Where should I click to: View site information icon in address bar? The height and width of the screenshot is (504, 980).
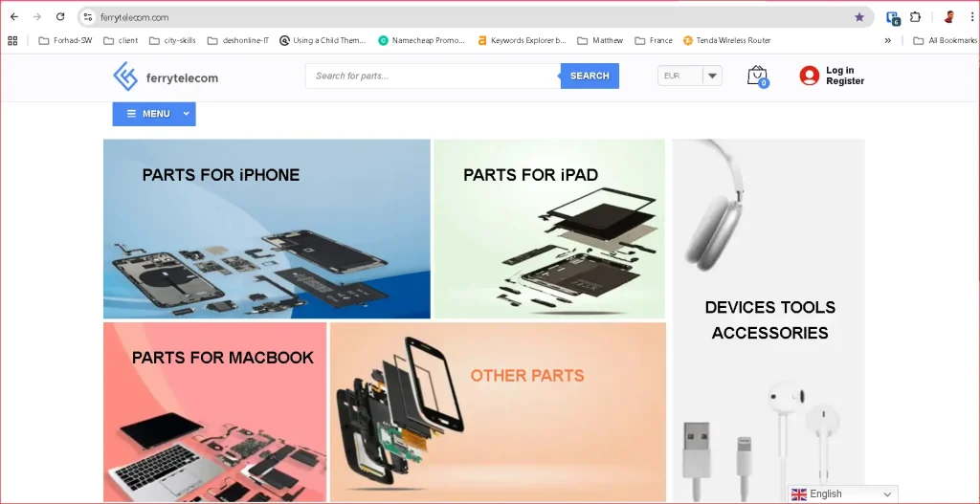point(87,17)
